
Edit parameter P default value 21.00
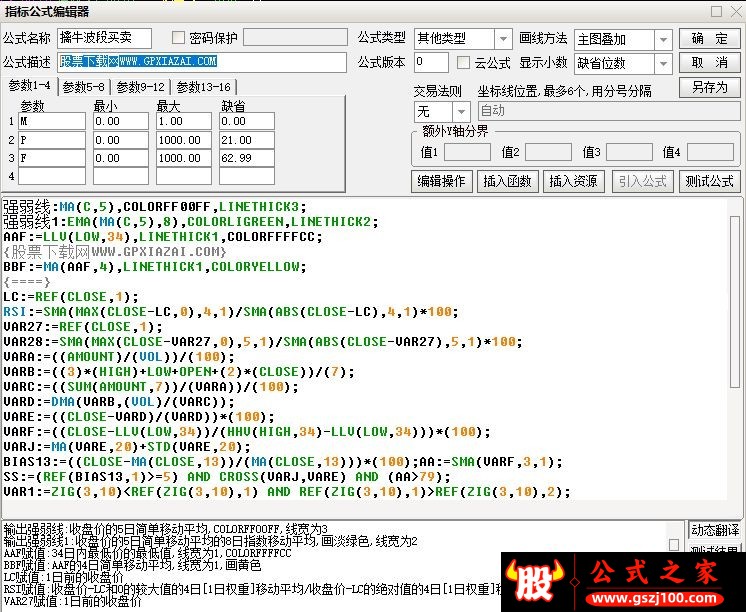[246, 140]
